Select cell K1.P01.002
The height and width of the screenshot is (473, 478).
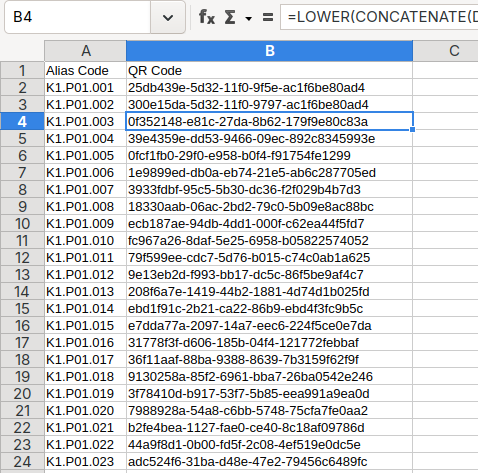(x=86, y=105)
